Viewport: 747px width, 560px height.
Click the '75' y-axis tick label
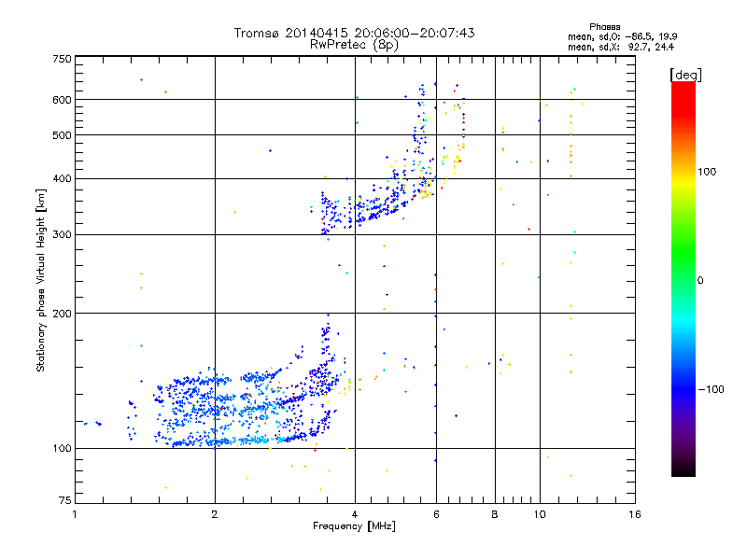[65, 500]
